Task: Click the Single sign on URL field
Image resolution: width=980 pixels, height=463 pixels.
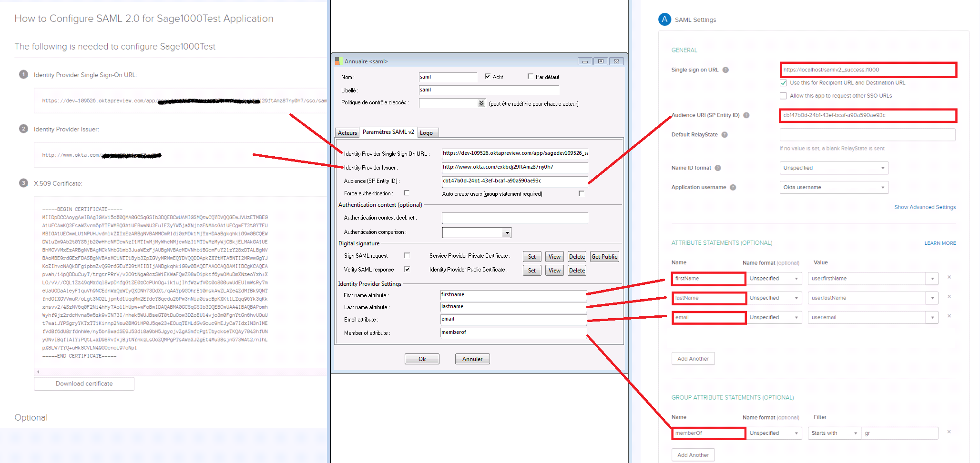Action: (868, 70)
